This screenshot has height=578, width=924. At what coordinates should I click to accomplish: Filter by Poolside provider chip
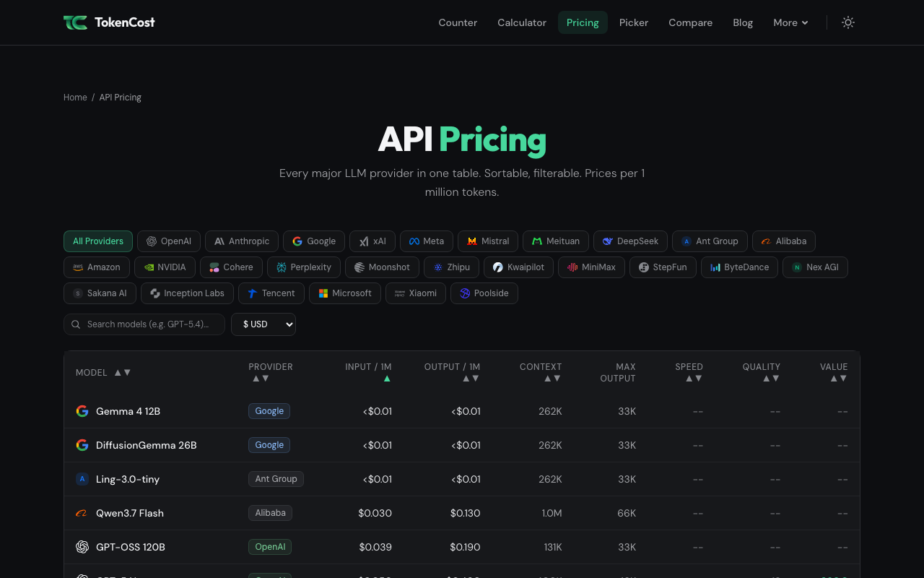[484, 293]
